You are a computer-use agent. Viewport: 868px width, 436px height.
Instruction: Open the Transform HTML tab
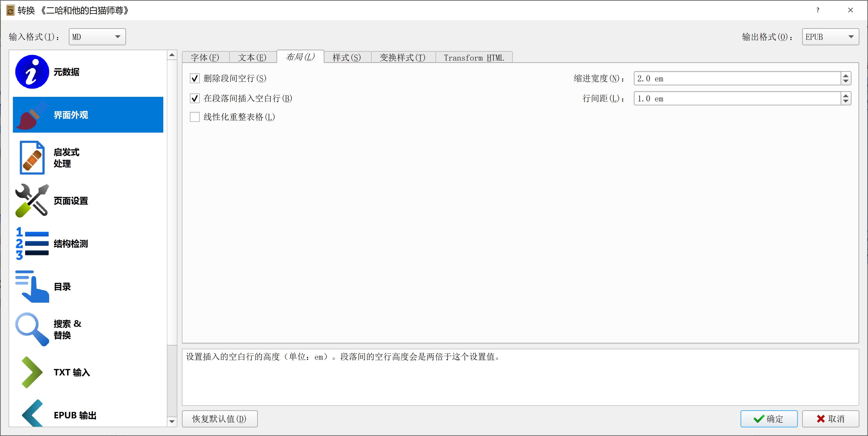point(474,57)
